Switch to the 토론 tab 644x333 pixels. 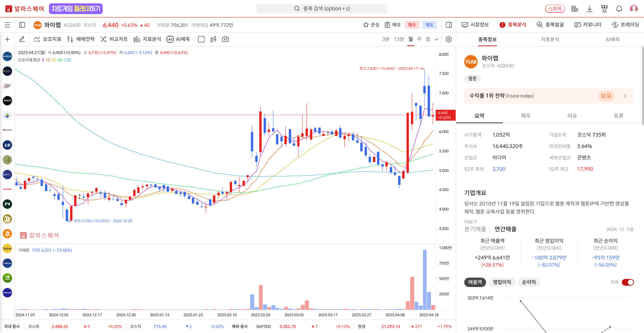point(619,116)
